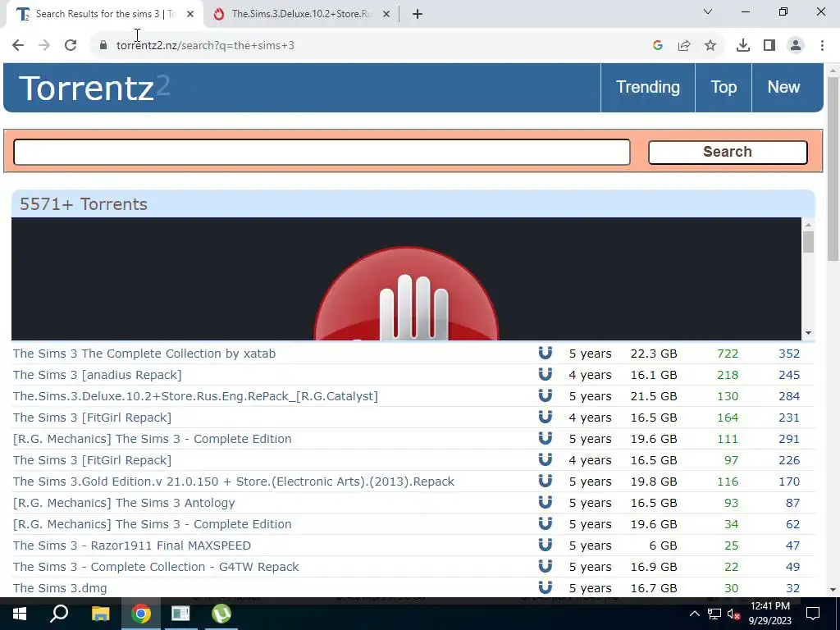
Task: Click magnet icon for The Sims 3.dmg row
Action: coord(545,587)
